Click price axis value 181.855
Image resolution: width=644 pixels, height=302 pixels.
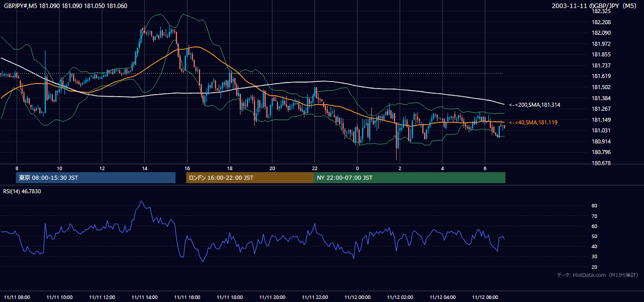(601, 54)
